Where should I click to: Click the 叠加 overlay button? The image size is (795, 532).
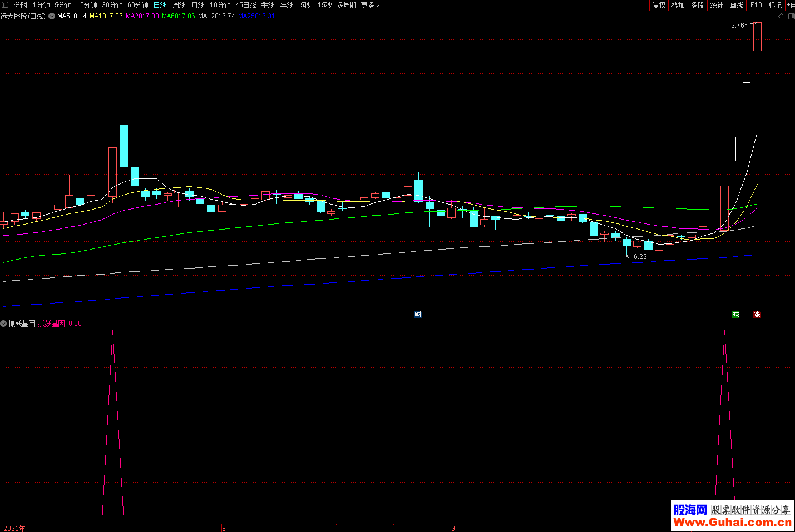click(x=678, y=5)
